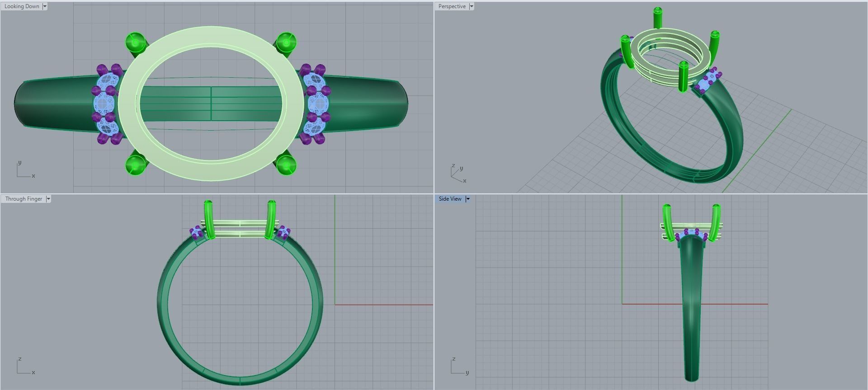Open the Looking Down viewport dropdown arrow

(45, 6)
